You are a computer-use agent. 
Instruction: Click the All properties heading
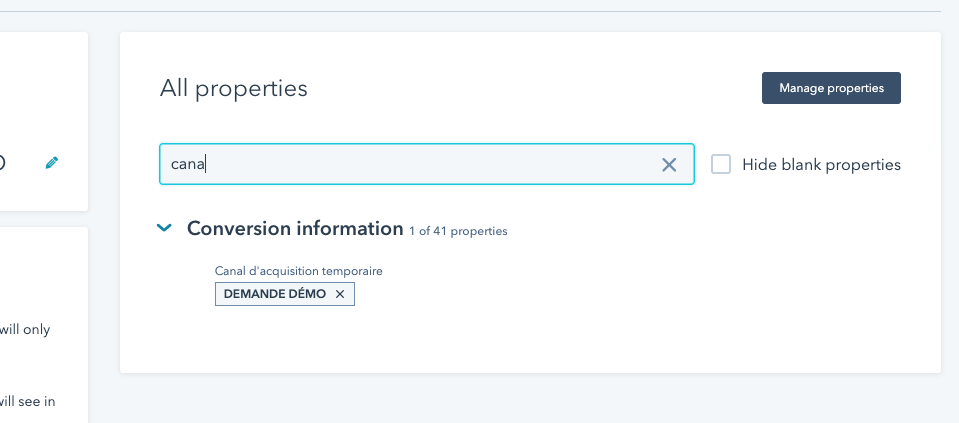[233, 88]
